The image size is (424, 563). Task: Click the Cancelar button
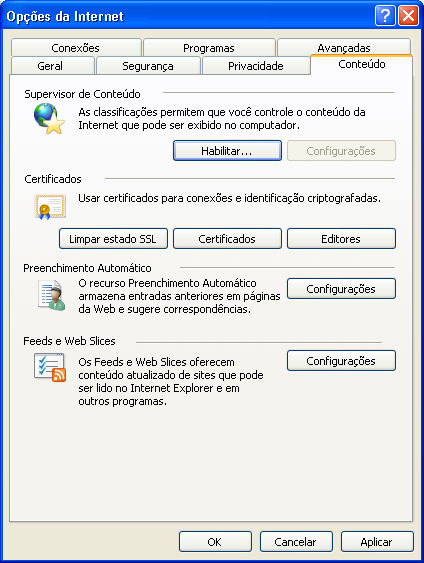pyautogui.click(x=296, y=541)
